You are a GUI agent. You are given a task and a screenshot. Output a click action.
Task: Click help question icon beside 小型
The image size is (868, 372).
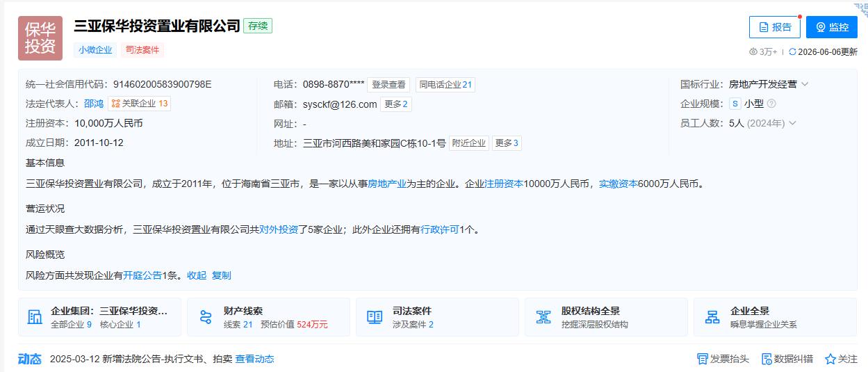pos(771,104)
